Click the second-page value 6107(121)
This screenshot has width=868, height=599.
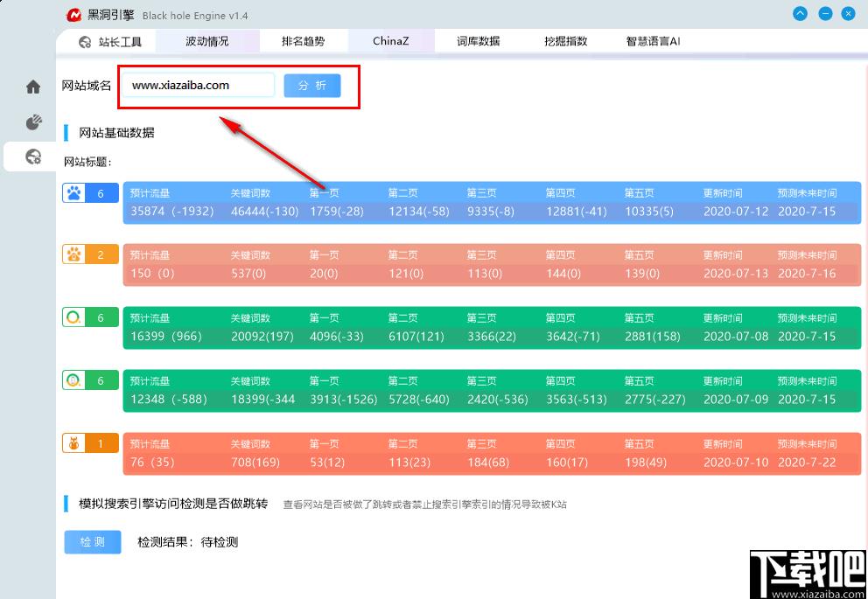[x=416, y=337]
